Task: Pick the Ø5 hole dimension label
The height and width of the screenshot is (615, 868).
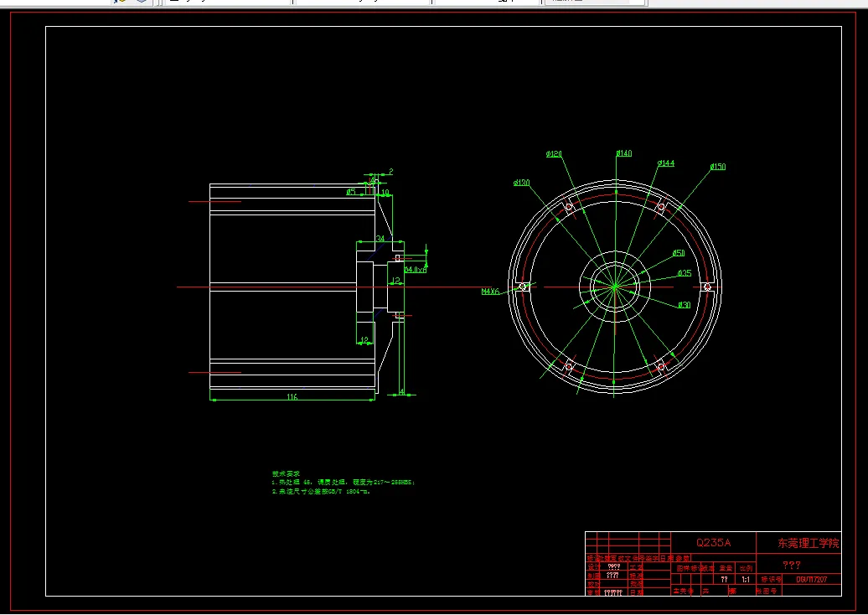Action: pyautogui.click(x=351, y=192)
